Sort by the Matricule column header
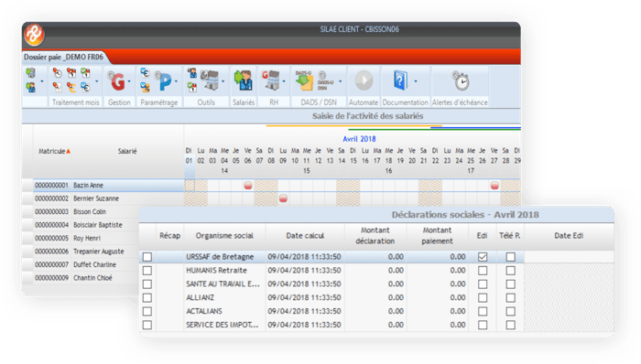 [52, 151]
